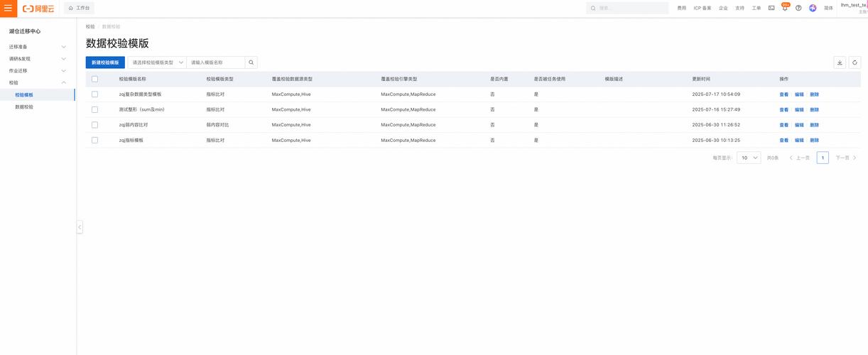This screenshot has width=868, height=355.
Task: Refresh the template list with refresh icon
Action: pyautogui.click(x=855, y=62)
